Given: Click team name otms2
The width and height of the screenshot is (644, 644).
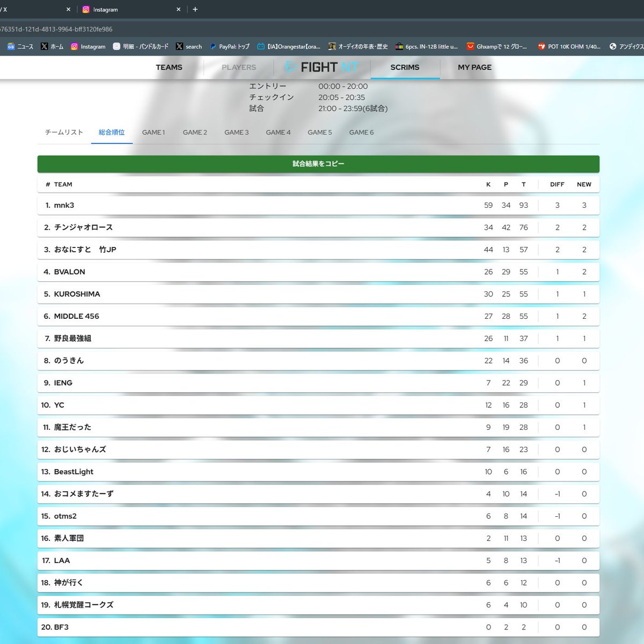Looking at the screenshot, I should (65, 516).
